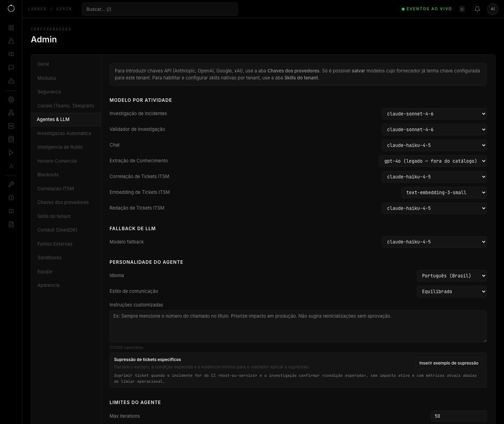Open the network topology sidebar icon

point(11,113)
